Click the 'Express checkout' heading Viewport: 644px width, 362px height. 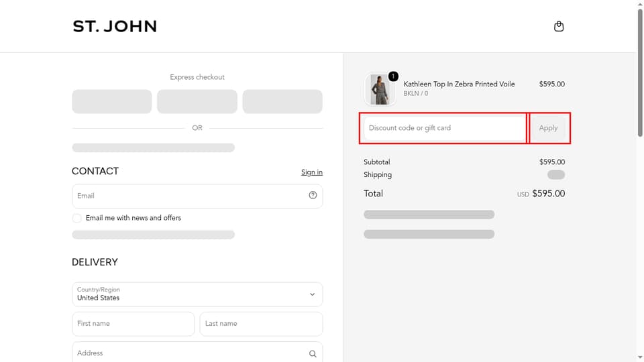pyautogui.click(x=197, y=77)
